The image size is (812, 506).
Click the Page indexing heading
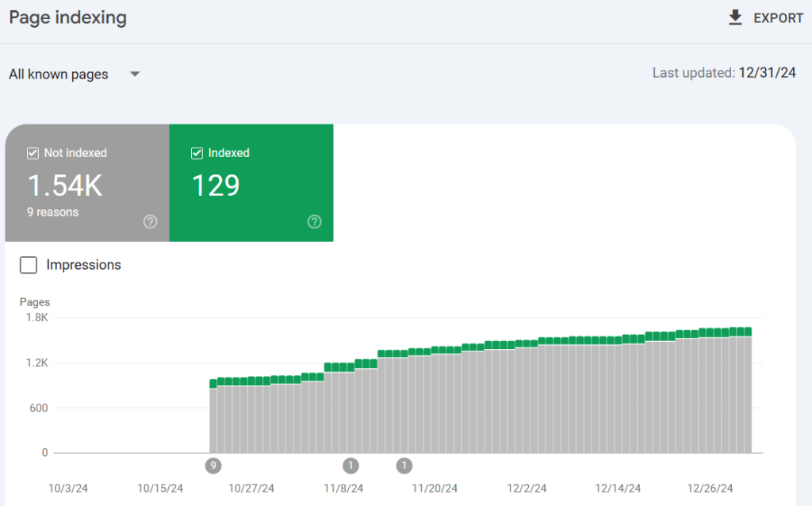pos(67,17)
